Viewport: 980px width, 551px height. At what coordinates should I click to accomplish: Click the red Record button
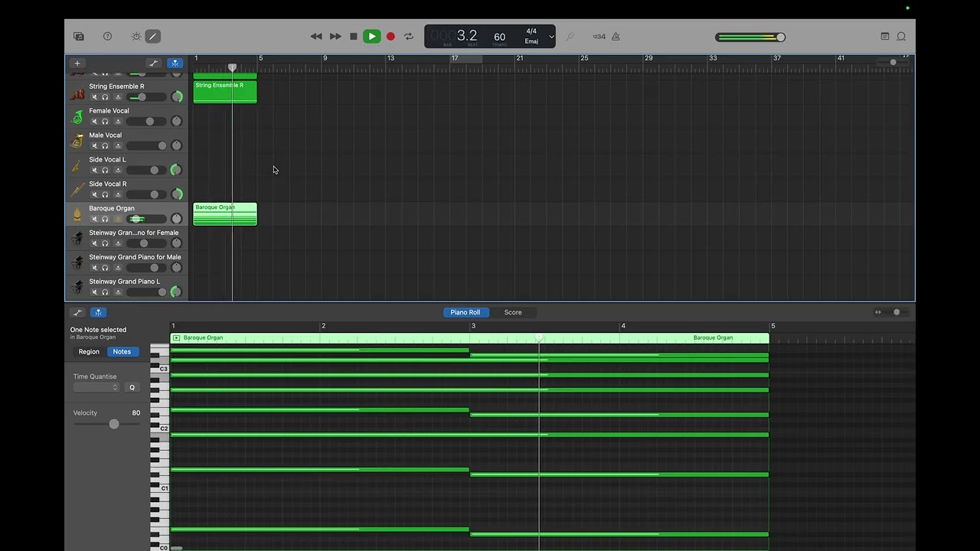[x=390, y=36]
